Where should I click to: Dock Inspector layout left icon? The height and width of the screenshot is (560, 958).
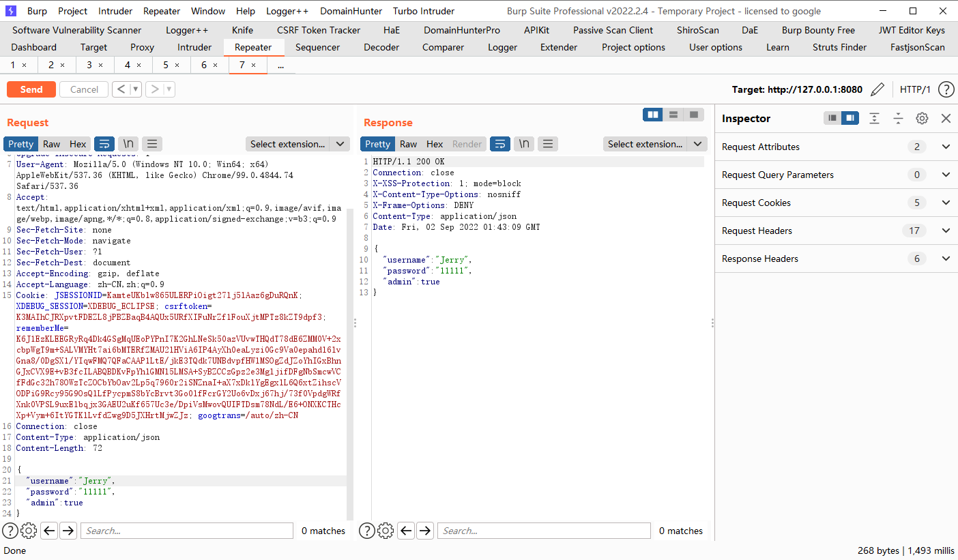click(x=832, y=118)
